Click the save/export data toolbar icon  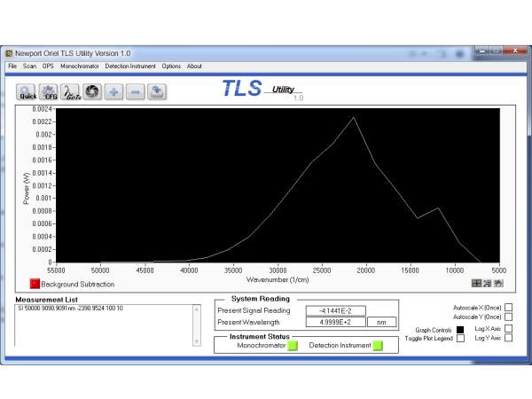coord(156,92)
